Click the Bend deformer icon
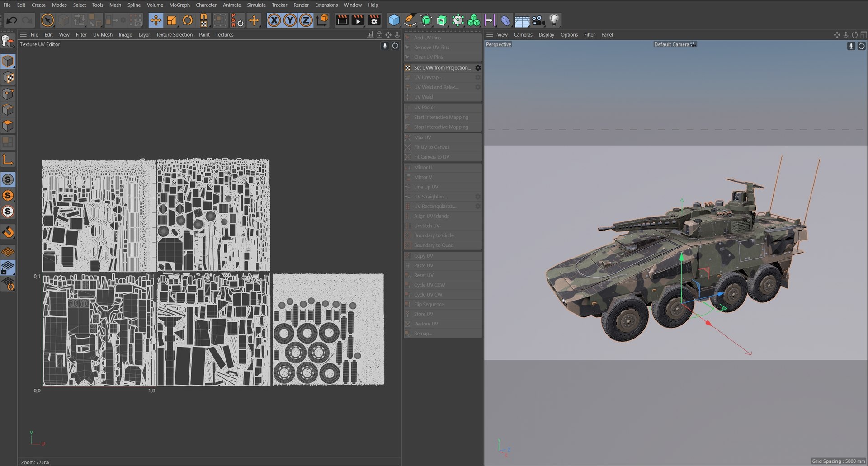Viewport: 868px width, 466px height. coord(506,20)
